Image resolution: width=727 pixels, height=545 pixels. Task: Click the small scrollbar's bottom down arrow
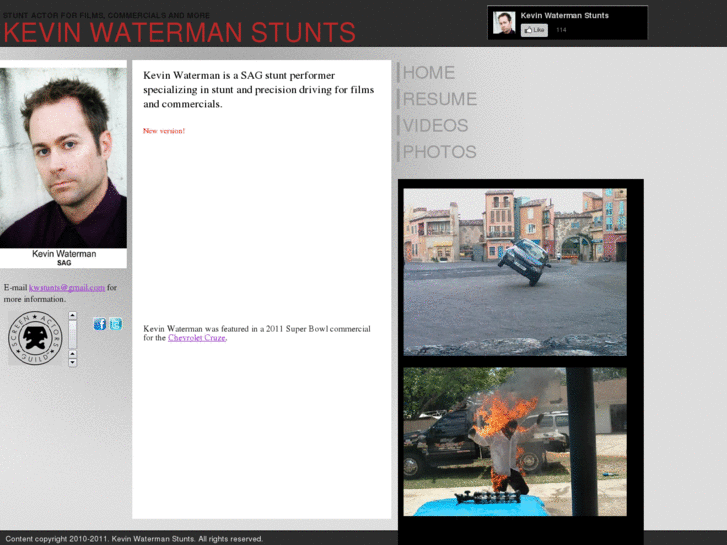[x=72, y=363]
